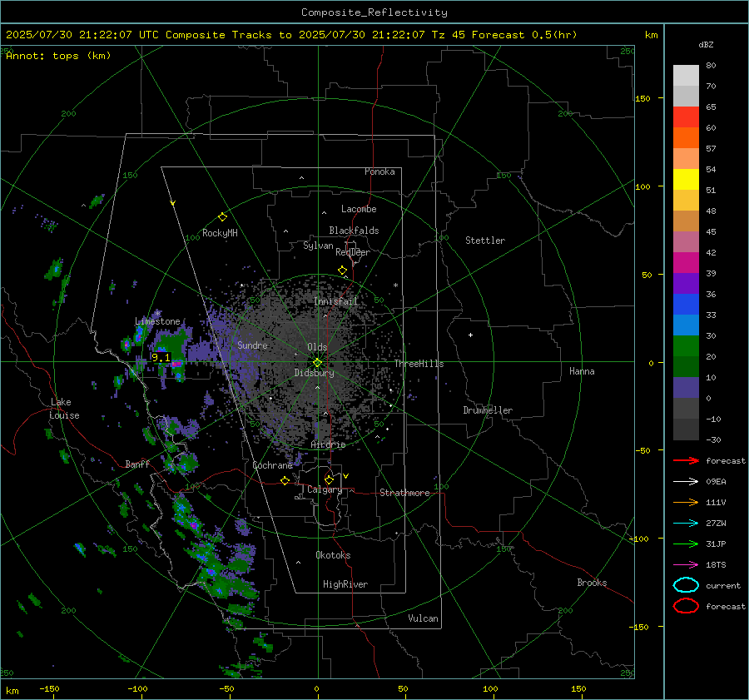Click the light gray 80 dBZ swatch
The height and width of the screenshot is (700, 749).
[686, 76]
